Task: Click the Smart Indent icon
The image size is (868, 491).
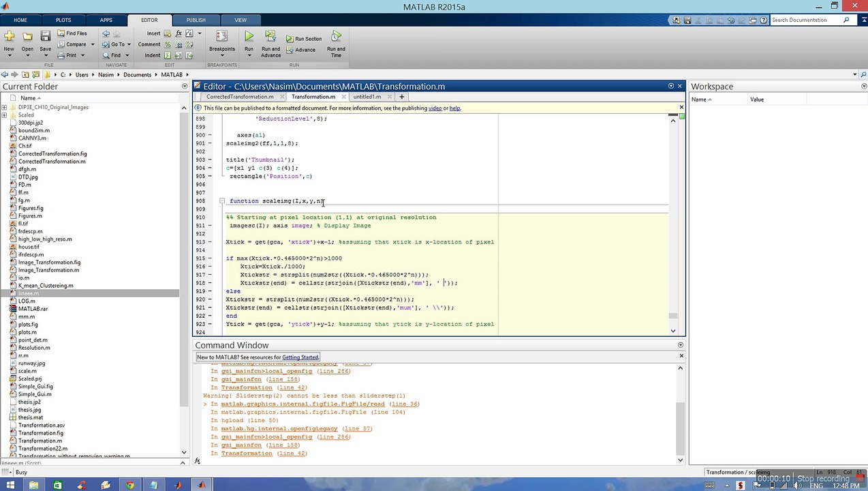Action: click(x=168, y=55)
